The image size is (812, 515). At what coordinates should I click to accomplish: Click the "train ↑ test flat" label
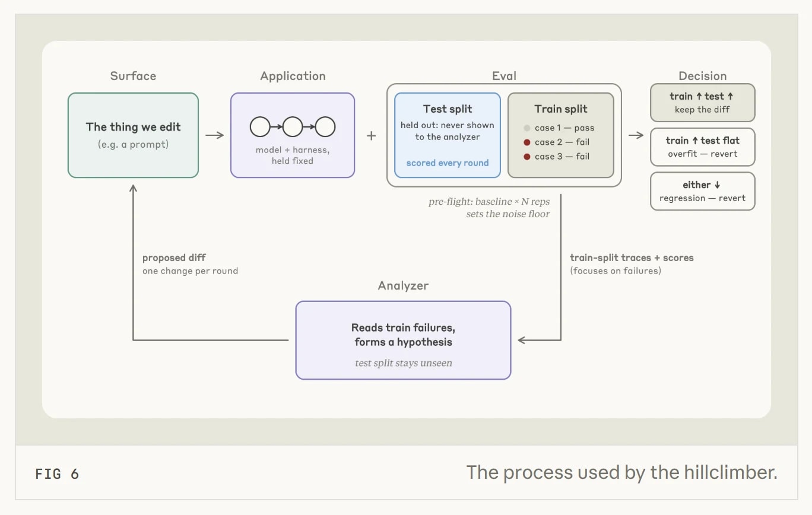tap(703, 141)
